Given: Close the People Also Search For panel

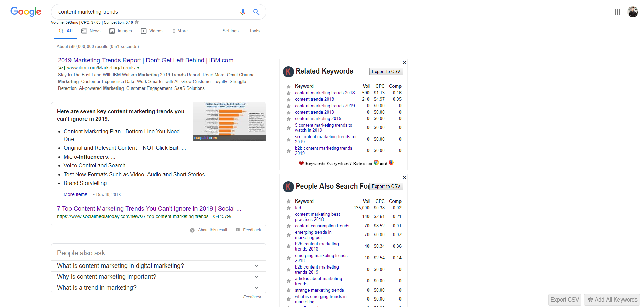Looking at the screenshot, I should click(x=404, y=177).
